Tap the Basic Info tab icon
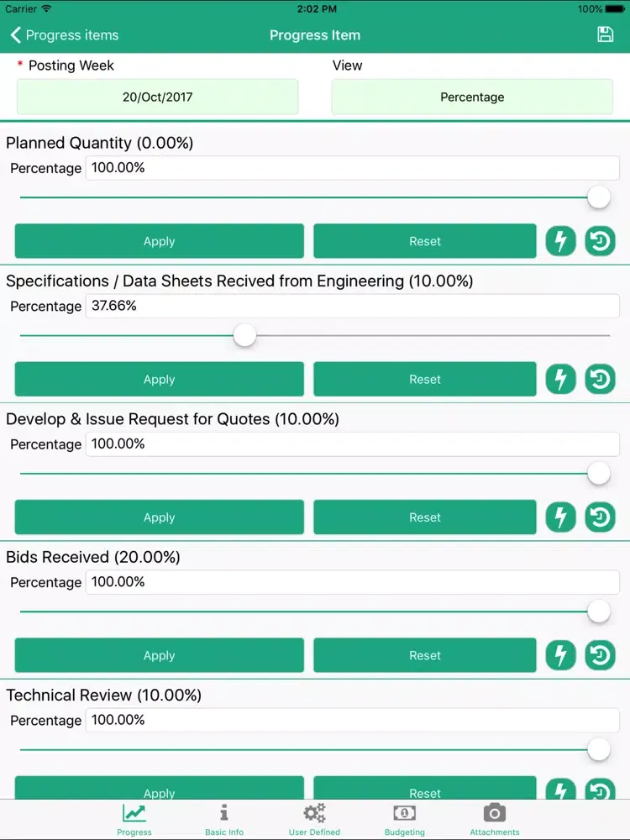Viewport: 630px width, 840px height. 223,811
